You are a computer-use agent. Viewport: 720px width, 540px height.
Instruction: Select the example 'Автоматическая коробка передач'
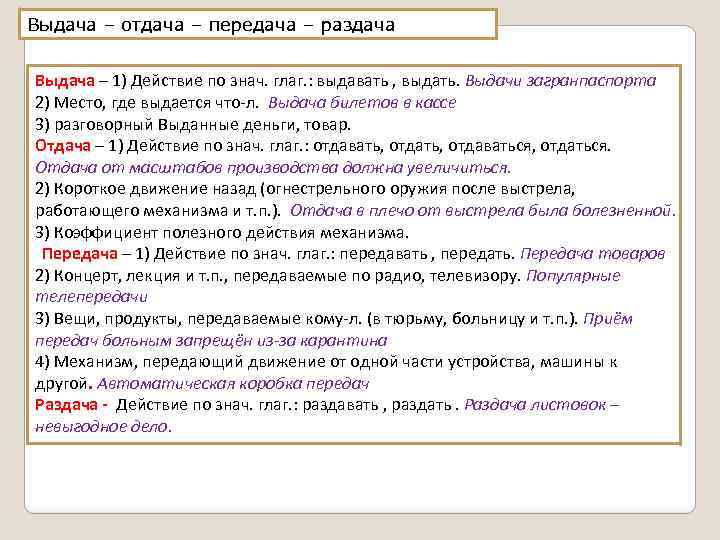(233, 384)
